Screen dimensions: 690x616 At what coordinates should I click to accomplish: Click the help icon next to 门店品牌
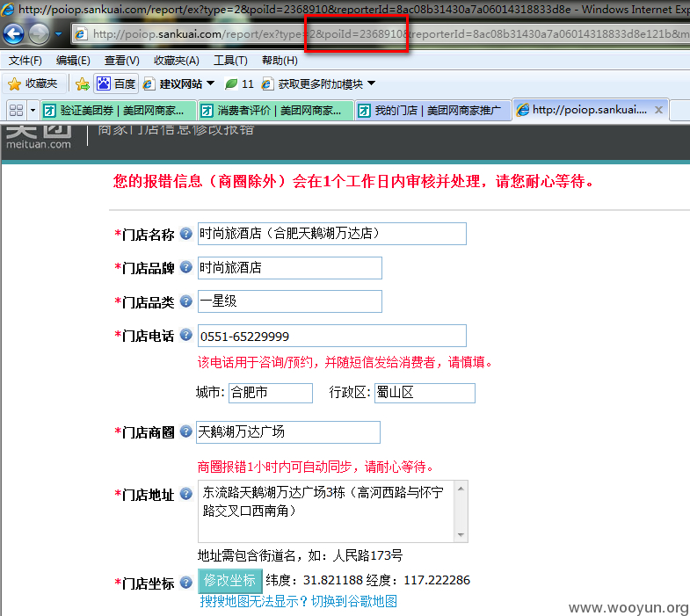[186, 267]
